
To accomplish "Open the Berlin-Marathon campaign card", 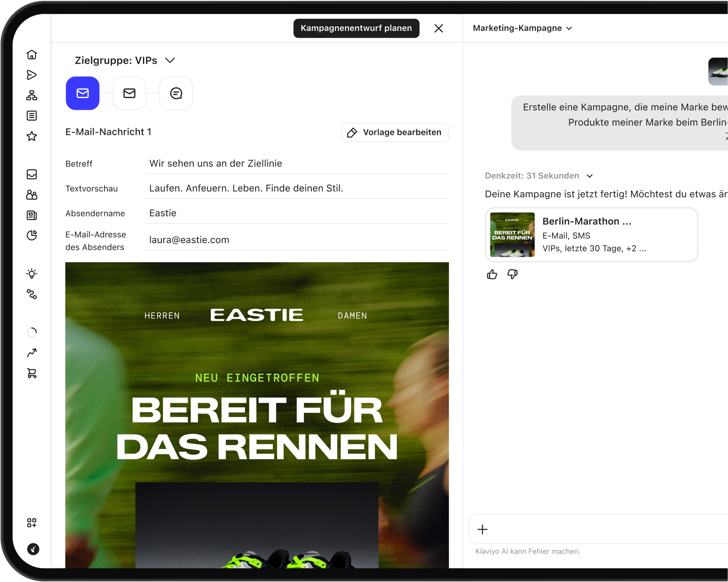I will coord(591,235).
